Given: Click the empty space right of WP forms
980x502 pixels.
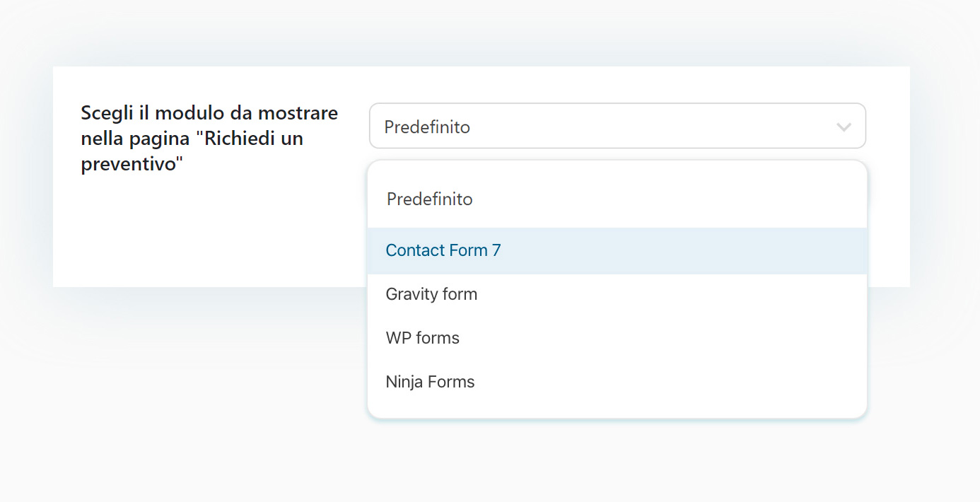Looking at the screenshot, I should click(x=672, y=338).
